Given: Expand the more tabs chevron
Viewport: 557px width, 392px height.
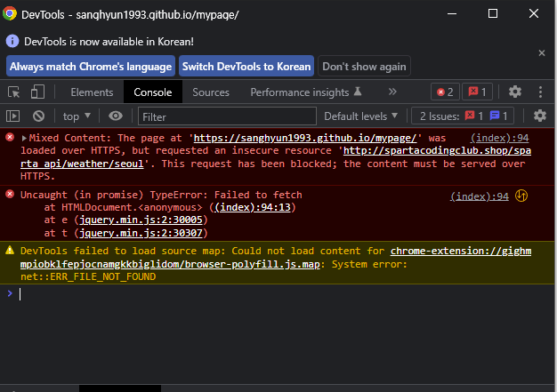Looking at the screenshot, I should (x=392, y=92).
